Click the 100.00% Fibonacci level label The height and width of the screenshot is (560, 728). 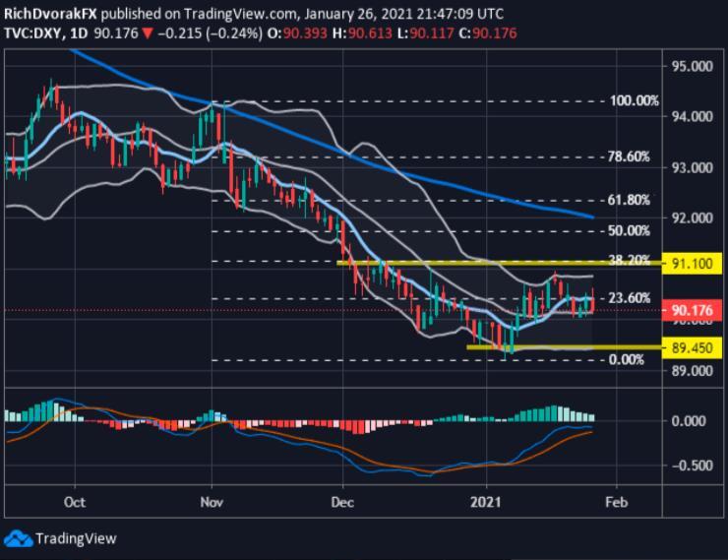634,100
